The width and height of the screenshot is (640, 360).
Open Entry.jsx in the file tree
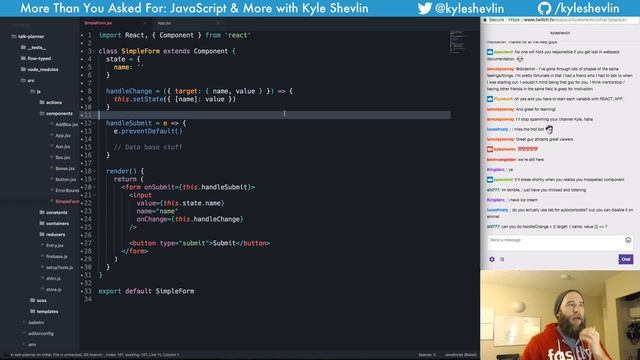tap(55, 245)
